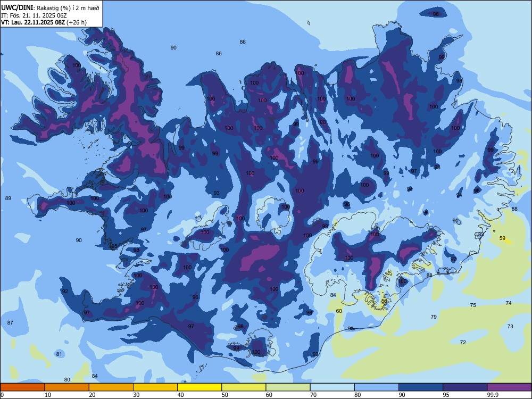This screenshot has height=399, width=532.
Task: Click the map value '87'
Action: (x=10, y=323)
